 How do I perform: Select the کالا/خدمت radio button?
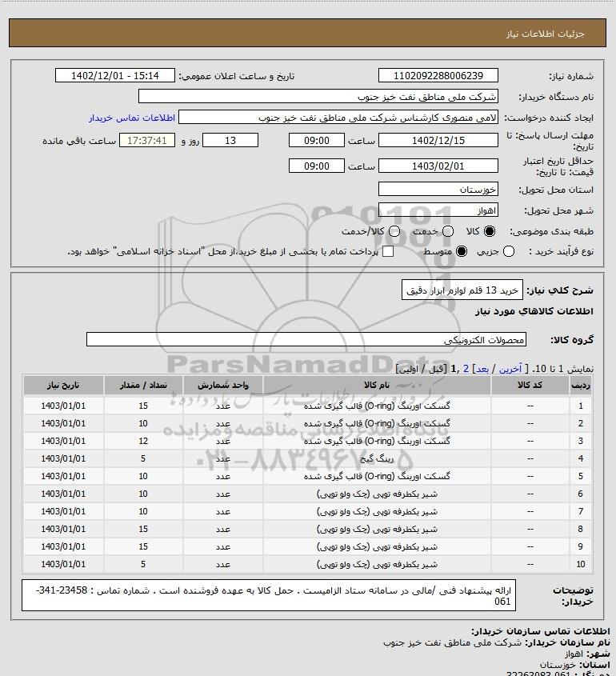394,231
